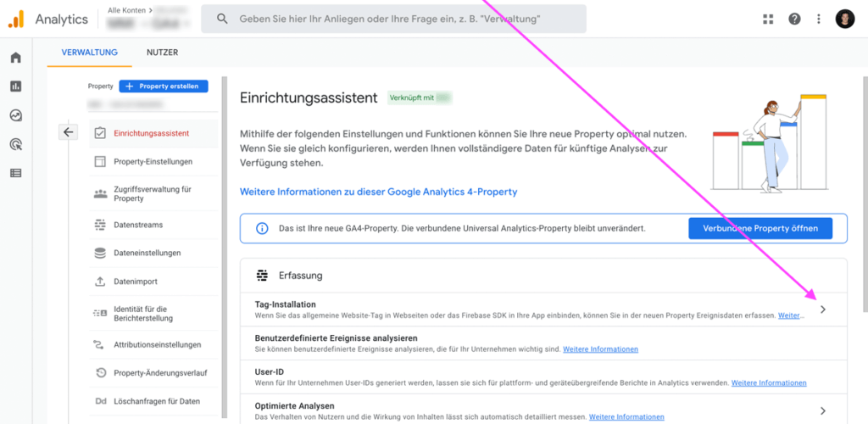Image resolution: width=868 pixels, height=424 pixels.
Task: Open the Explore icon in sidebar
Action: (15, 115)
